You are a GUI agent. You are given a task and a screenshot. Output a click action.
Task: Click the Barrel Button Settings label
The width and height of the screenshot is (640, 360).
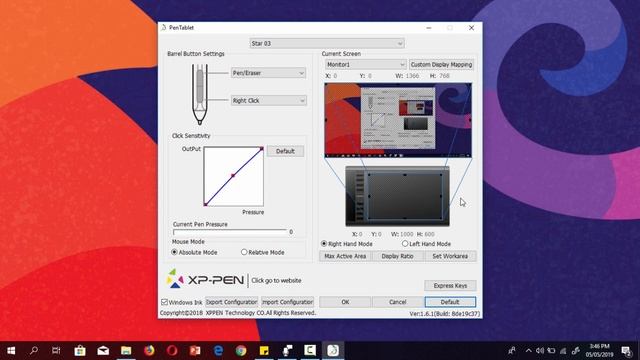pos(196,53)
